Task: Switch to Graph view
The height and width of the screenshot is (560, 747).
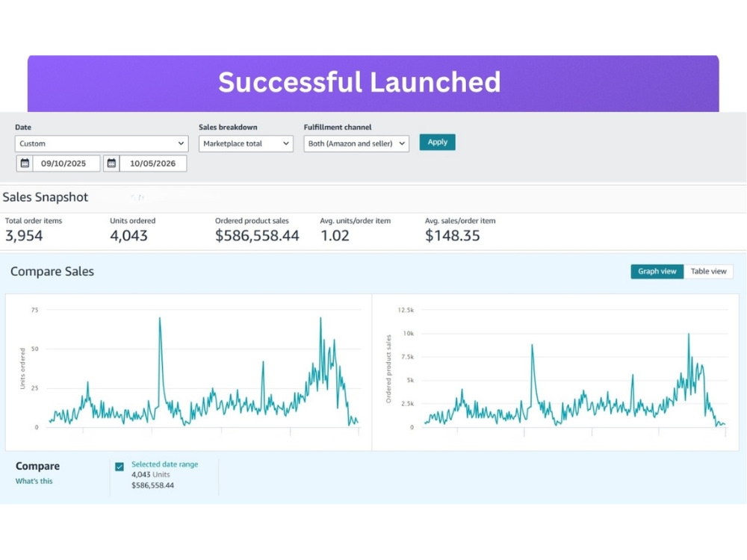Action: click(x=657, y=272)
